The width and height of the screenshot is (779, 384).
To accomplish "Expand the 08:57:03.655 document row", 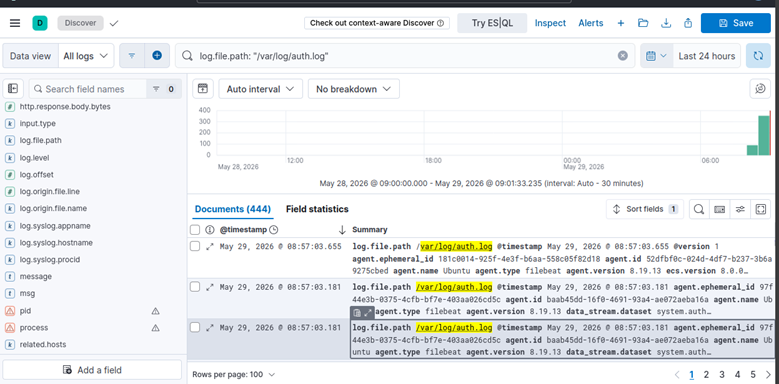I will [210, 246].
